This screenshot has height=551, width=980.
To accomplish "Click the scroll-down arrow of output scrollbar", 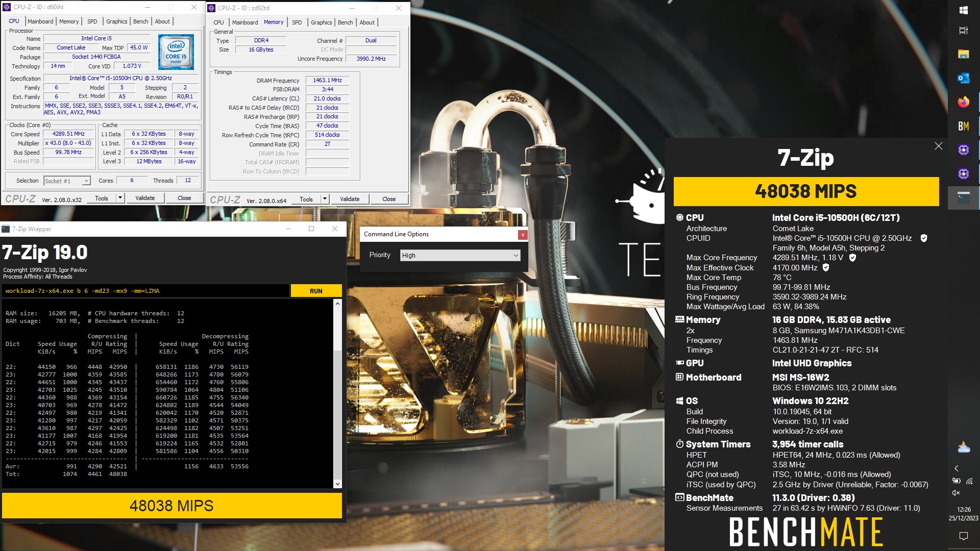I will click(x=337, y=484).
